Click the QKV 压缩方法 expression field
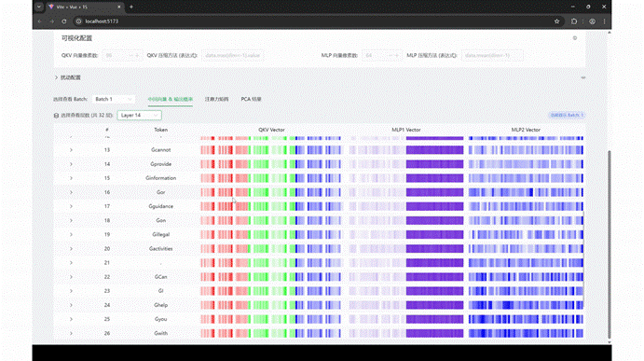The image size is (644, 361). point(232,56)
